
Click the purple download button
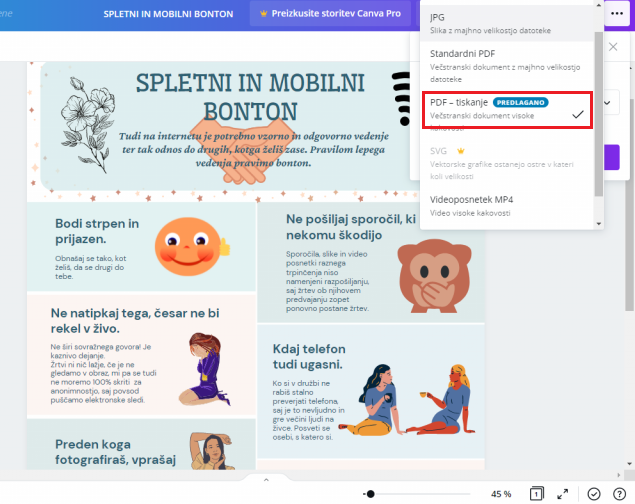[x=612, y=157]
